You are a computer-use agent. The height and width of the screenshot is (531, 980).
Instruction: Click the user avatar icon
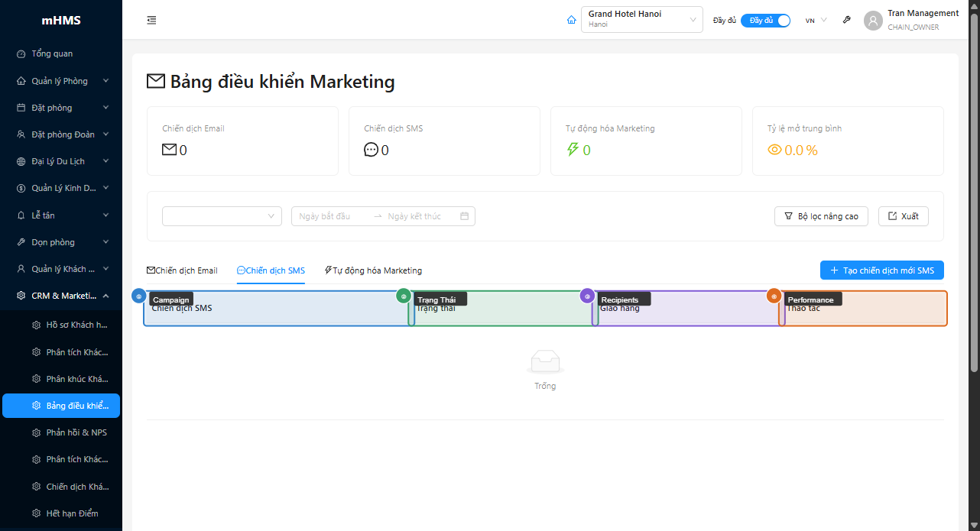(873, 21)
